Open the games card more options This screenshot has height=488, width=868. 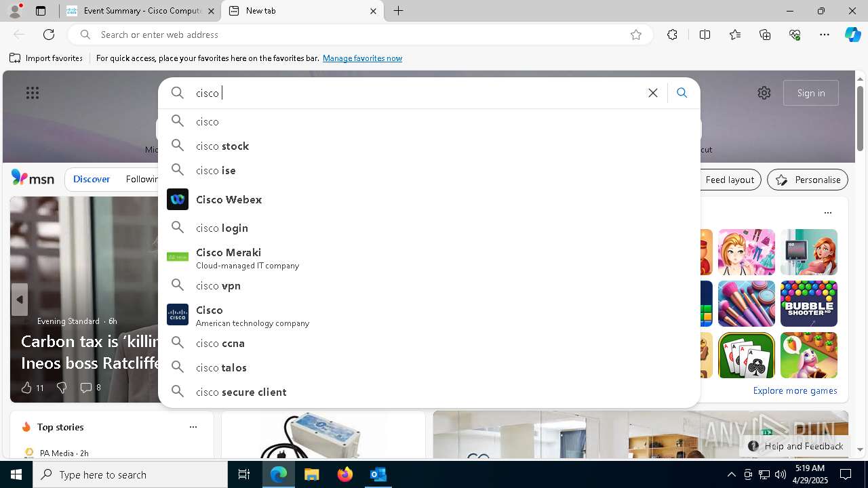[828, 213]
